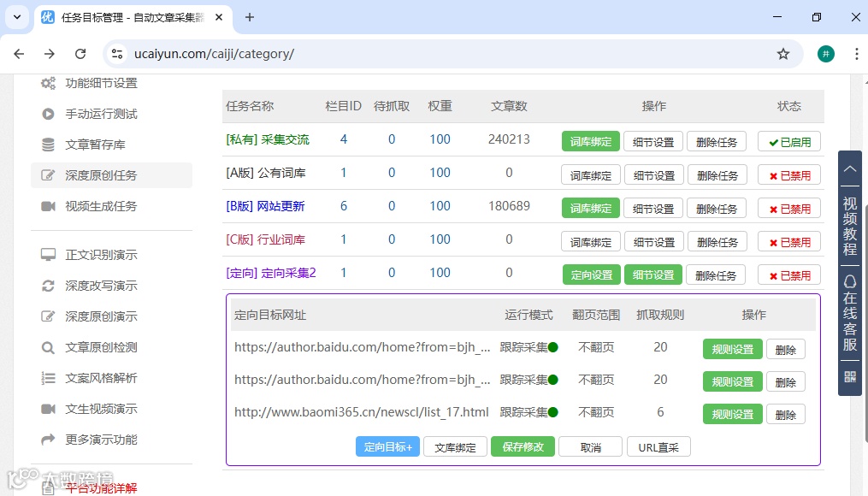
Task: Click the 深度原创演示 edit icon
Action: [48, 316]
